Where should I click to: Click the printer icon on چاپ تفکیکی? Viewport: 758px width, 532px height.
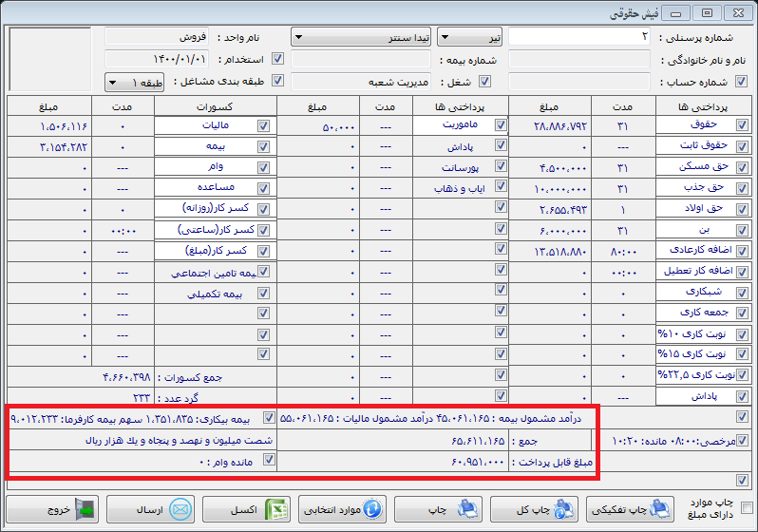659,510
